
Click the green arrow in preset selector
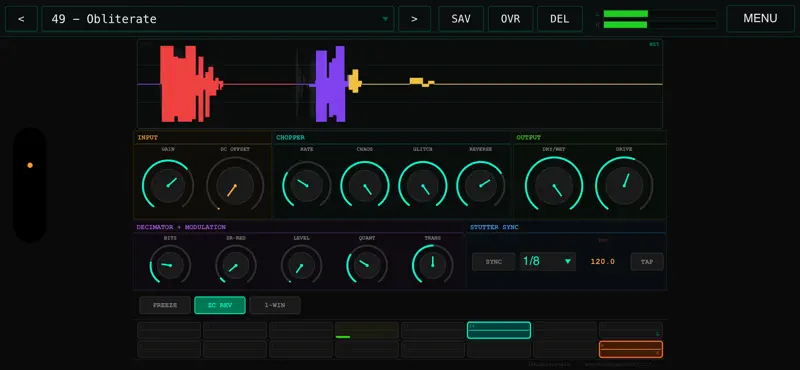click(x=385, y=19)
